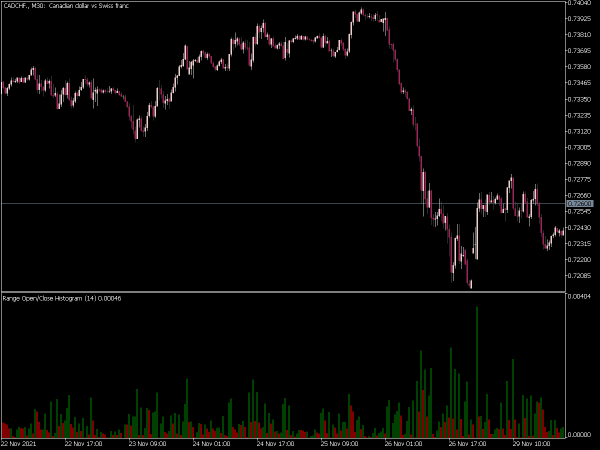600x450 pixels.
Task: Click the 0.73005 price axis label
Action: 580,148
